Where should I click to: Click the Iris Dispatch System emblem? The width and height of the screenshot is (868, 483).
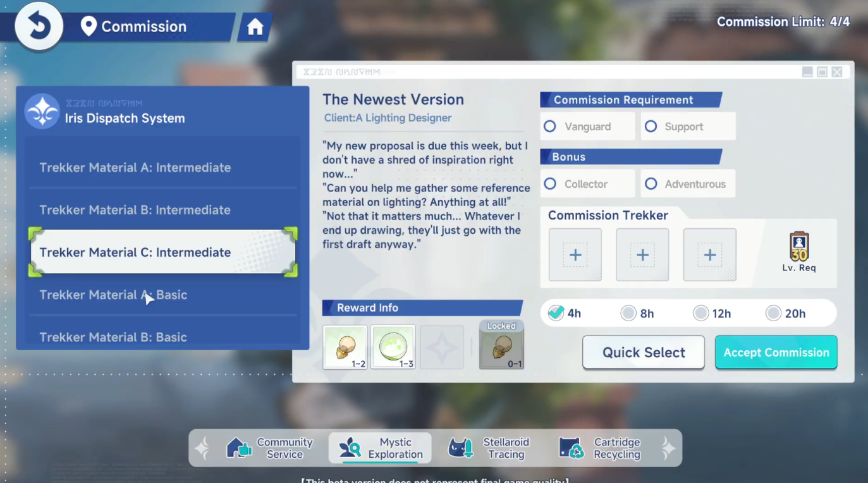(x=42, y=111)
